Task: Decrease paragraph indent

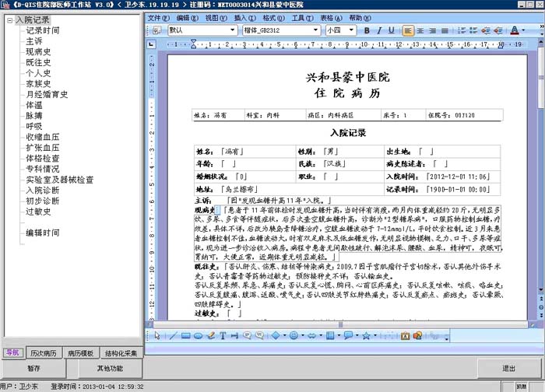Action: (486, 30)
